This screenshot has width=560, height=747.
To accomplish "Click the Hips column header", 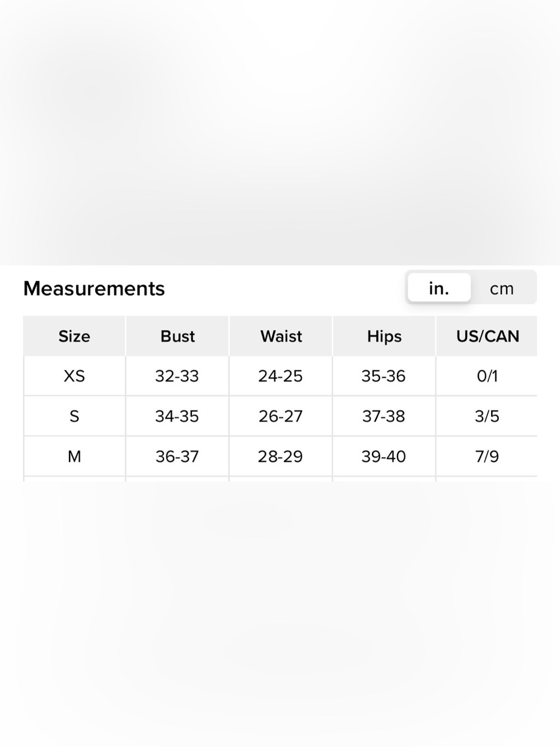I will pos(384,336).
